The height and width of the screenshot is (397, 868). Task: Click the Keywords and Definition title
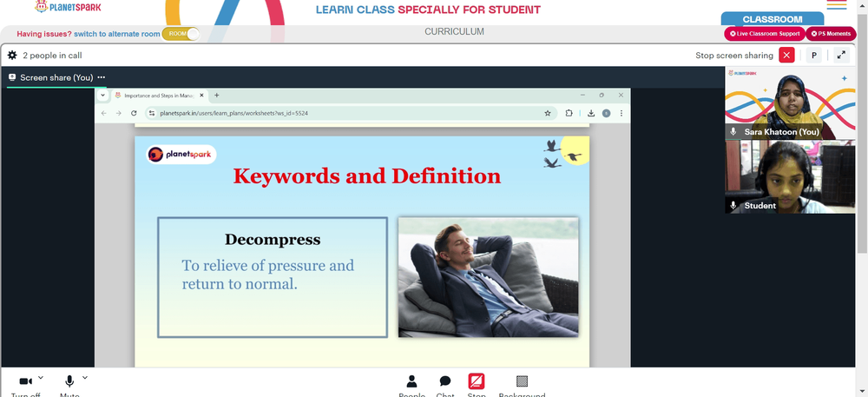[x=366, y=176]
